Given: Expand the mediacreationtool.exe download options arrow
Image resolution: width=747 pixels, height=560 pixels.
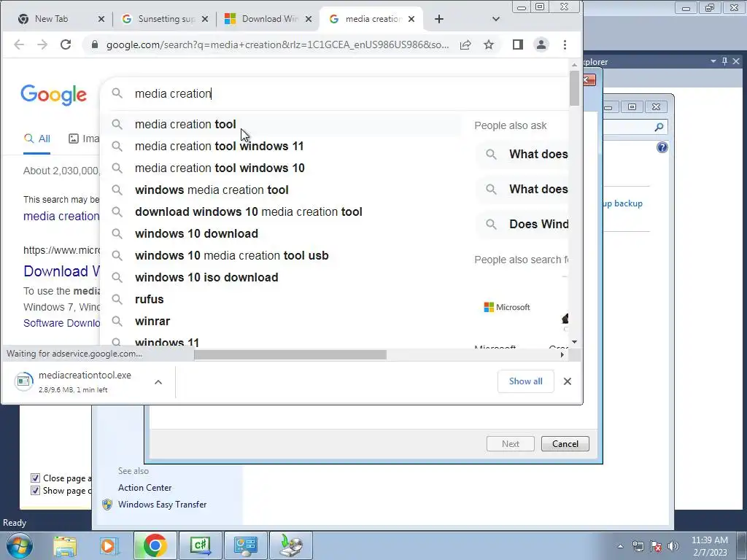Looking at the screenshot, I should (x=158, y=382).
